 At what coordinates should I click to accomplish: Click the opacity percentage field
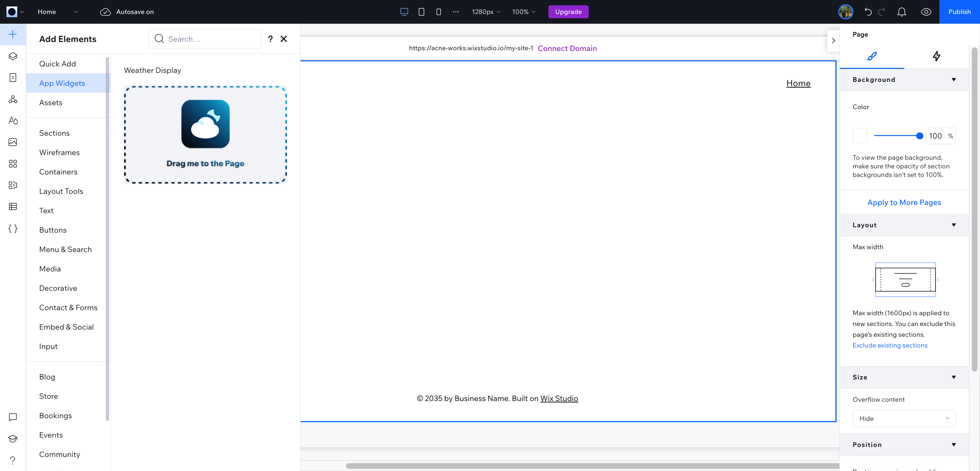click(941, 136)
